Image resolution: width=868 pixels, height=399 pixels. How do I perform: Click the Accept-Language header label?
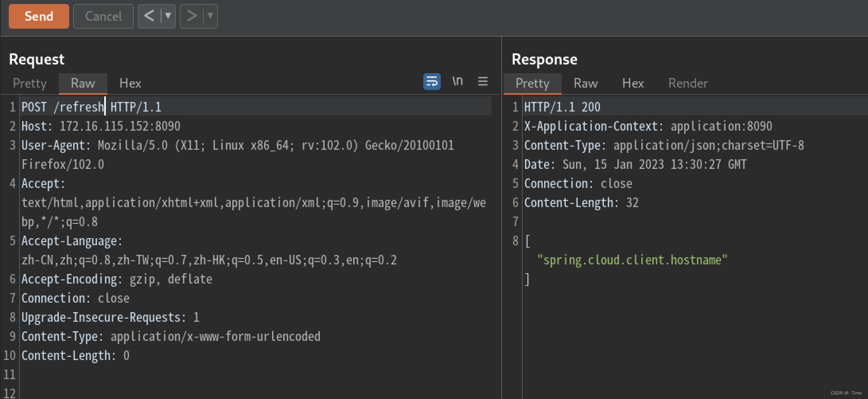point(72,241)
